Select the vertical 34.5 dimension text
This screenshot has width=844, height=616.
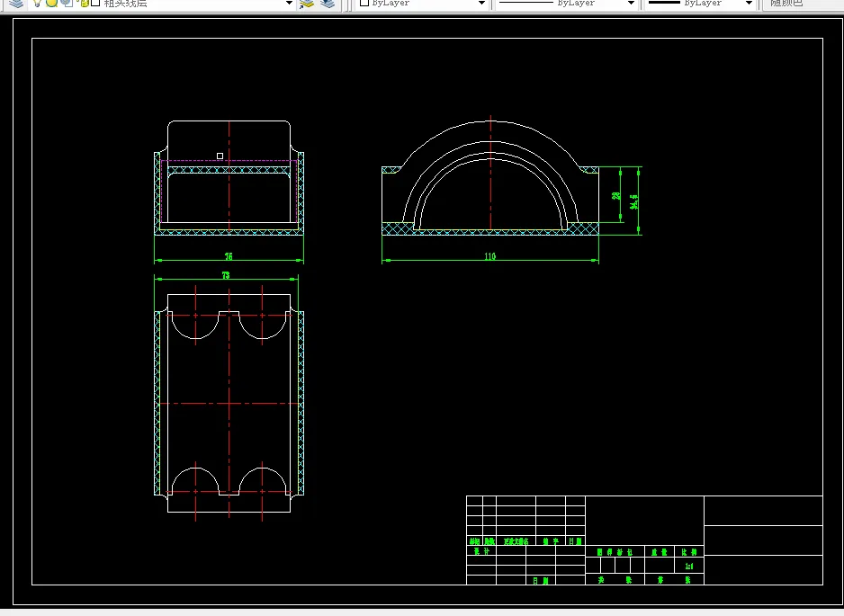coord(634,201)
